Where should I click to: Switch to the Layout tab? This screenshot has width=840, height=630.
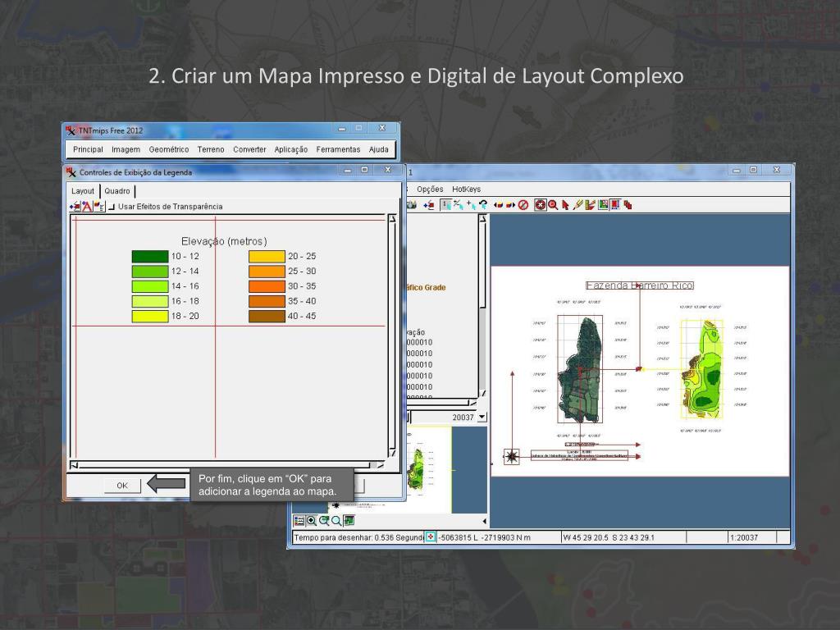coord(83,191)
